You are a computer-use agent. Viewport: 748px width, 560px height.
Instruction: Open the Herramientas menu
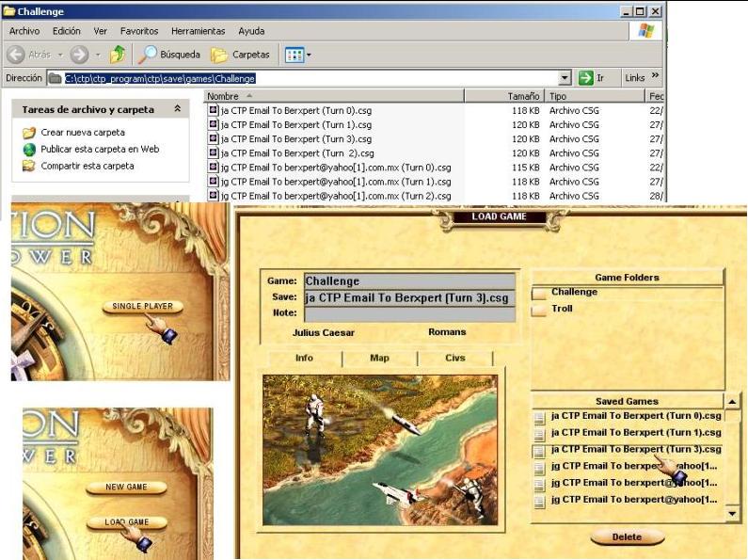click(x=198, y=31)
